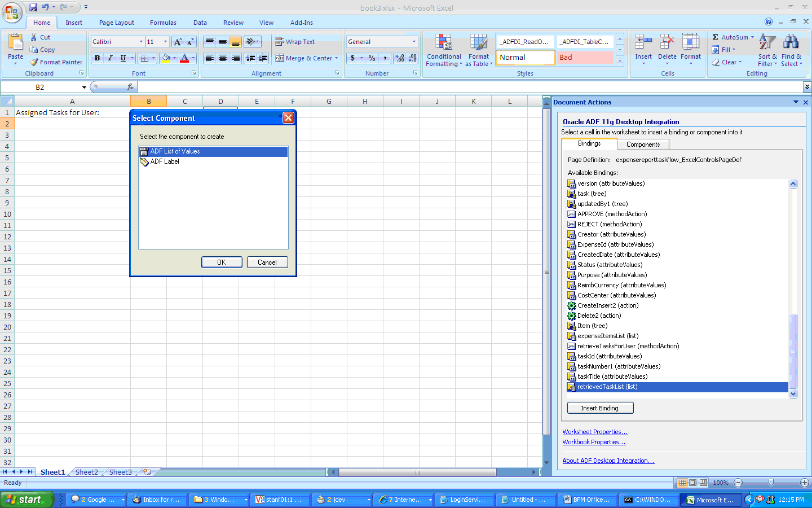
Task: Open the Name Box dropdown arrow
Action: (84, 87)
